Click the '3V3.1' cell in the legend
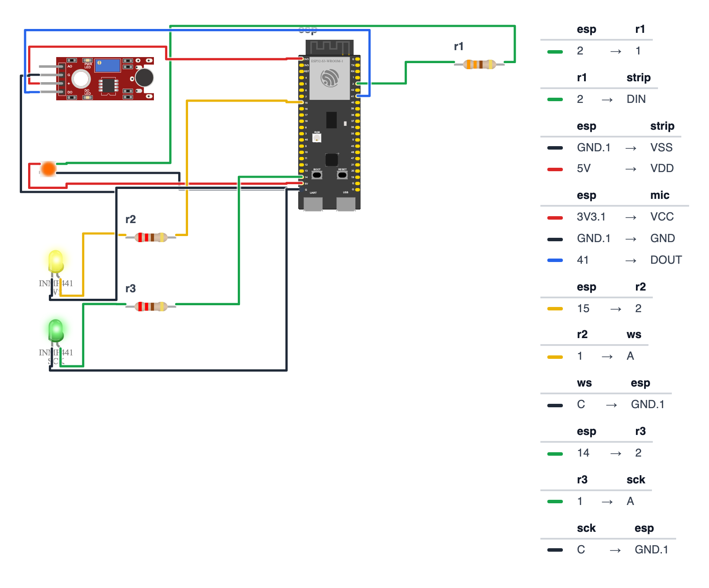The width and height of the screenshot is (709, 588). pos(591,217)
